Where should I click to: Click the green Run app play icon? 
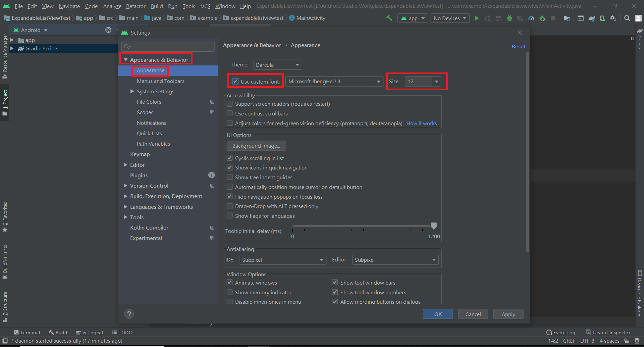[x=477, y=18]
